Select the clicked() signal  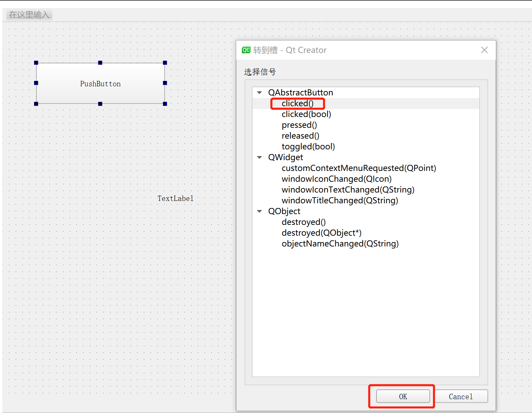[x=298, y=104]
